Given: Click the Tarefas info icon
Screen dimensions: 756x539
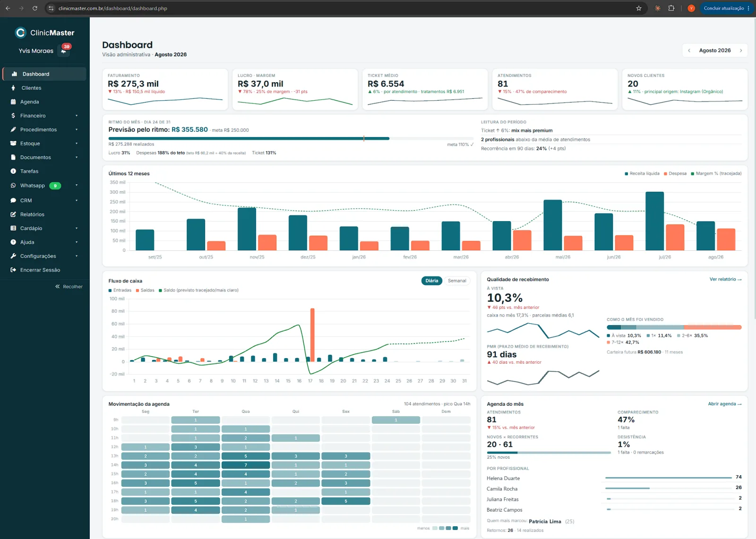Looking at the screenshot, I should point(13,171).
